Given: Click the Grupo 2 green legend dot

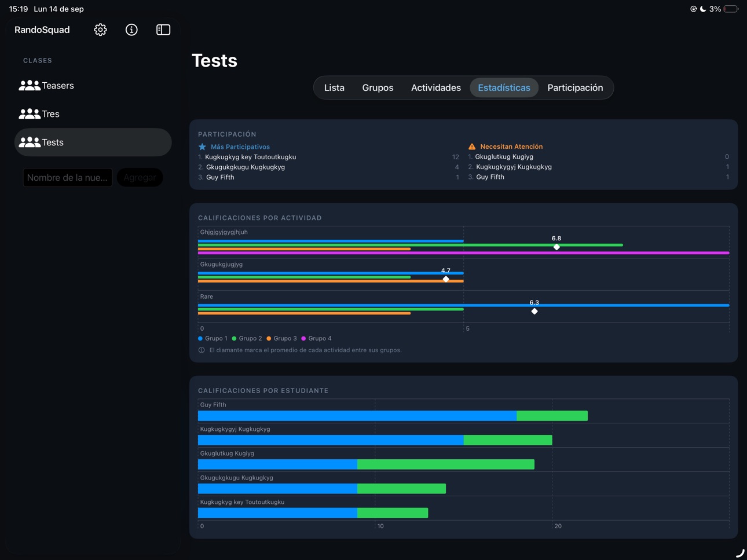Looking at the screenshot, I should pyautogui.click(x=235, y=338).
